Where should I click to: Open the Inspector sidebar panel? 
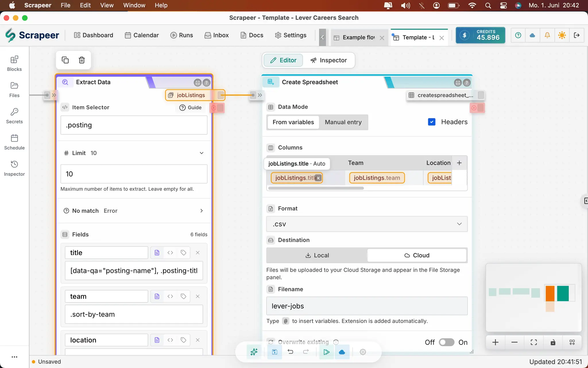[14, 168]
